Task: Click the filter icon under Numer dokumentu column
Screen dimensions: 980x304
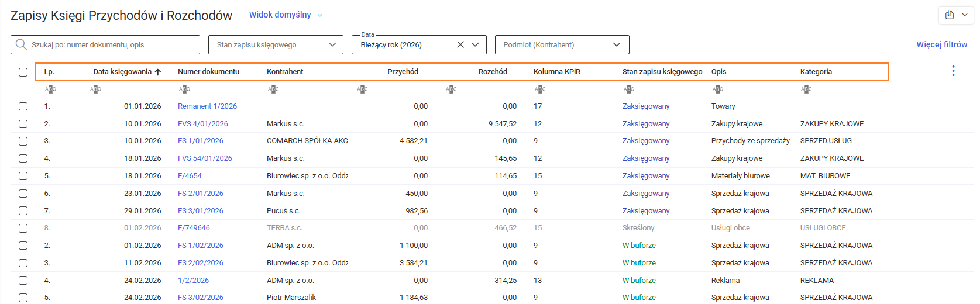Action: point(184,89)
